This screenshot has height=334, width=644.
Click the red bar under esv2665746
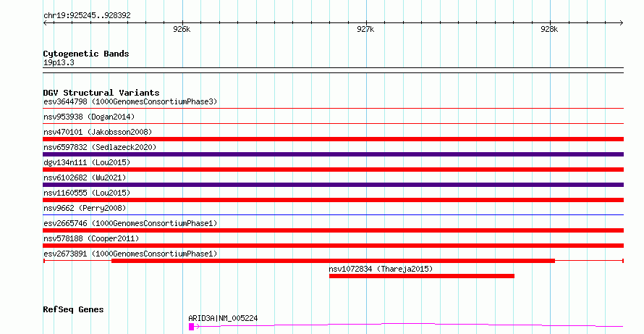coord(334,230)
